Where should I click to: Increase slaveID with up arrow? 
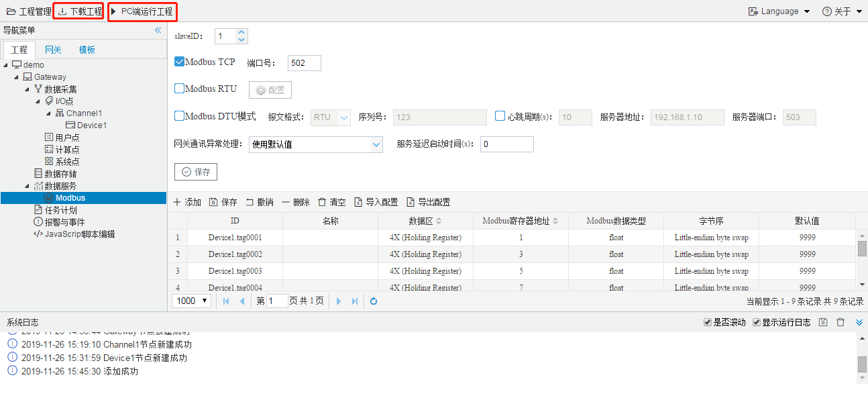[x=242, y=32]
